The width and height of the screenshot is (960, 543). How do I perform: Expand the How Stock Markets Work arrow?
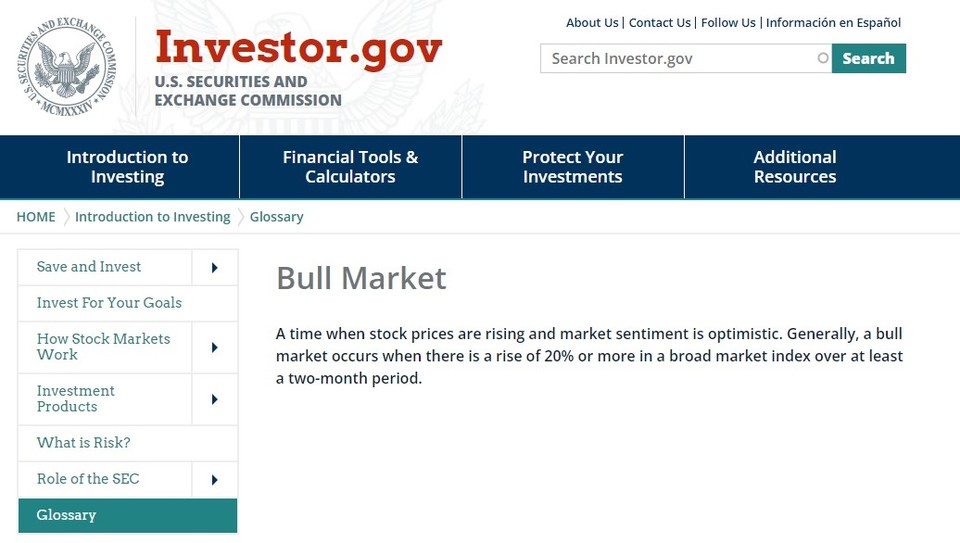[215, 347]
